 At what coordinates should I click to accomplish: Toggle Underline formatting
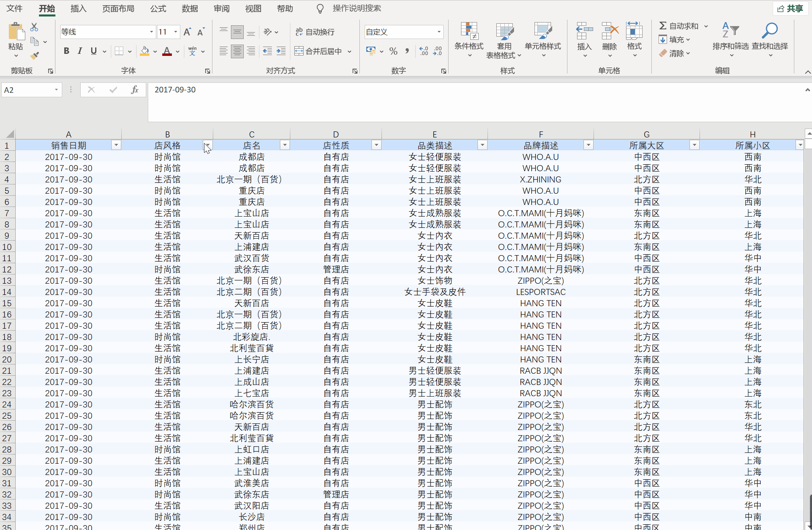(94, 51)
